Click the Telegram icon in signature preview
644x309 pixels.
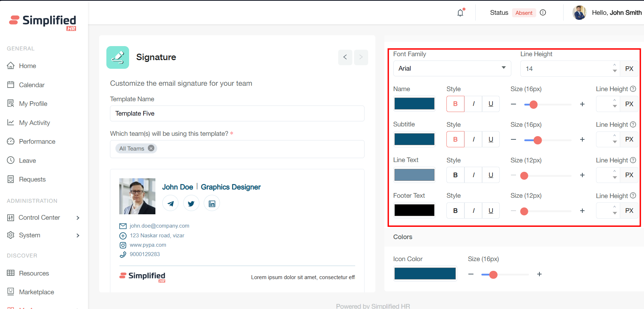click(170, 203)
